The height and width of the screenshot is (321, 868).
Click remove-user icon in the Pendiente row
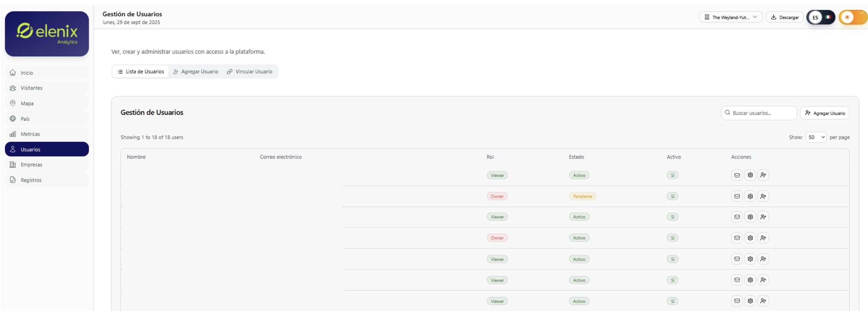click(x=763, y=196)
